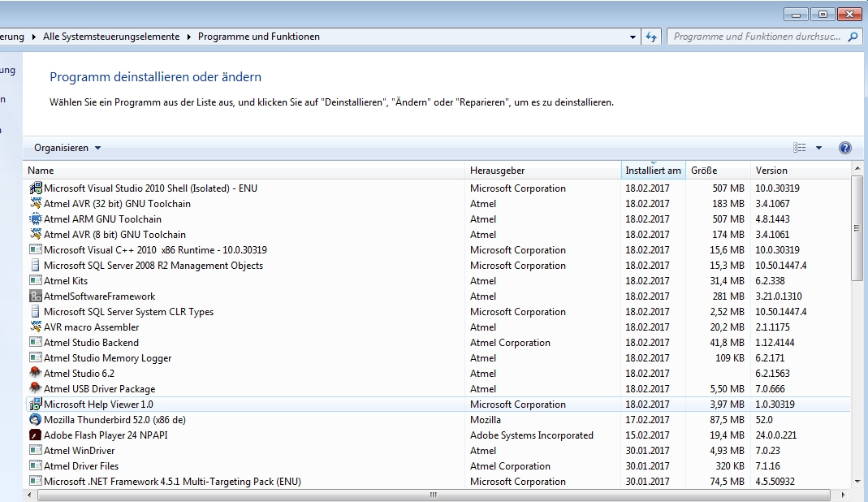Viewport: 868px width, 502px height.
Task: Click the Alle Systemsteuerungselemente breadcrumb
Action: click(111, 37)
